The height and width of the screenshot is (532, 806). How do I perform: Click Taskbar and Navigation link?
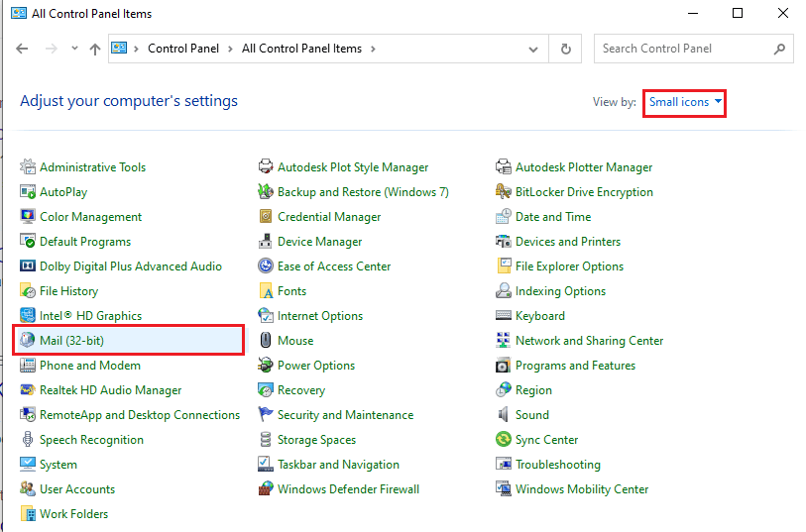click(338, 465)
